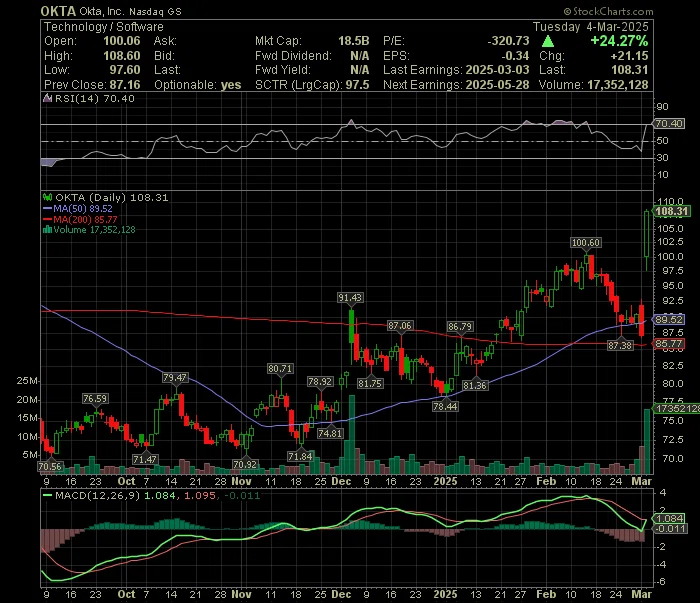The image size is (700, 603).
Task: Click the 100.60 peak price label
Action: click(x=586, y=243)
